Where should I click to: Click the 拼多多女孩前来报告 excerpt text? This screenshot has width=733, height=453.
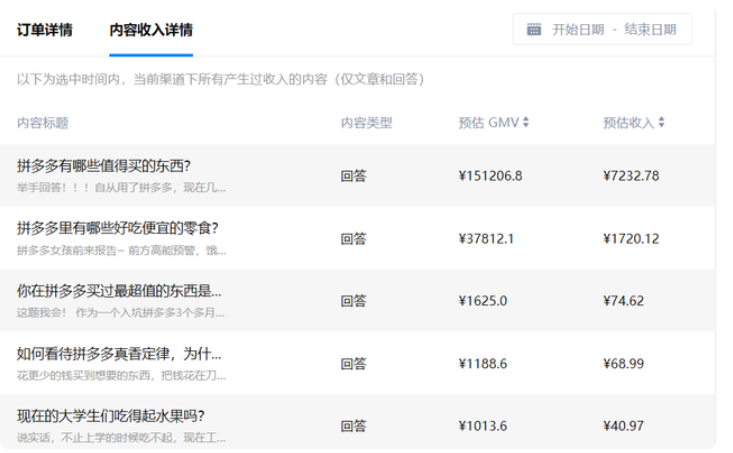pyautogui.click(x=121, y=251)
